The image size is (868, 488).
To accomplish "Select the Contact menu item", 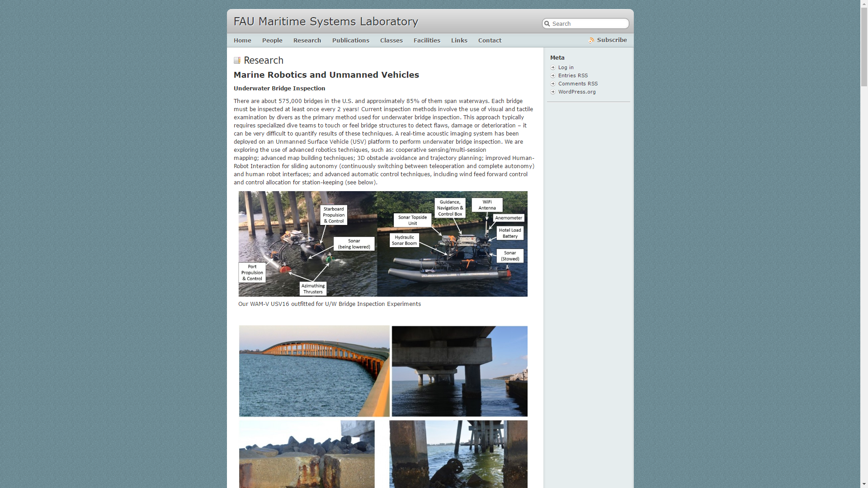I will (490, 40).
